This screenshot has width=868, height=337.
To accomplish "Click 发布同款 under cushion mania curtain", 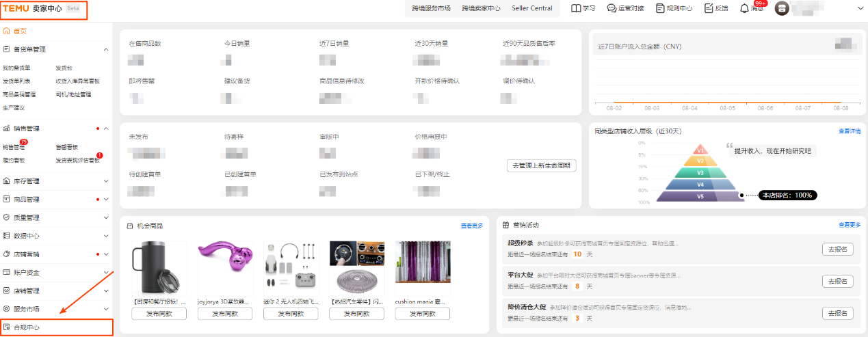I will point(422,314).
